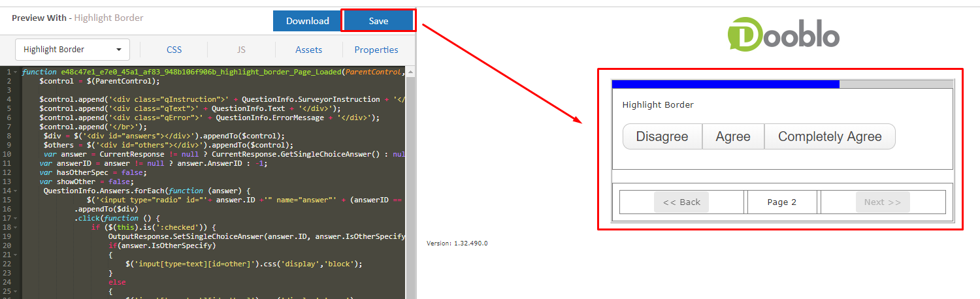Open the Properties tab
Viewport: 980px width, 299px height.
pyautogui.click(x=376, y=50)
